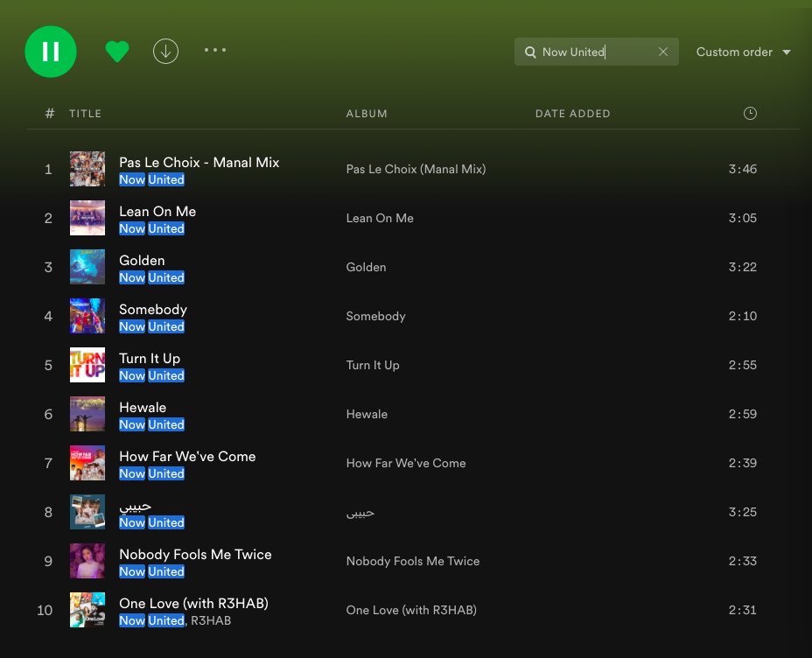Click the Pas Le Choix cover thumbnail
The height and width of the screenshot is (658, 812).
click(87, 169)
